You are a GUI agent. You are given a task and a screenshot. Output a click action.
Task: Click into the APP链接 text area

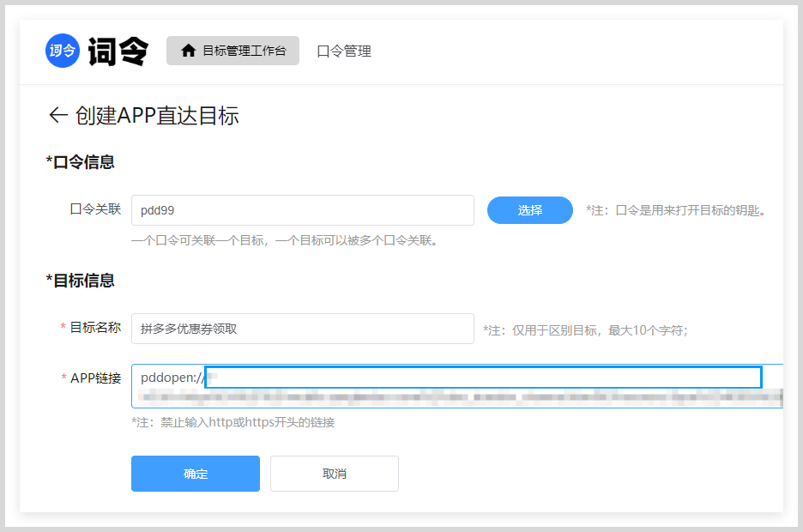click(x=456, y=386)
